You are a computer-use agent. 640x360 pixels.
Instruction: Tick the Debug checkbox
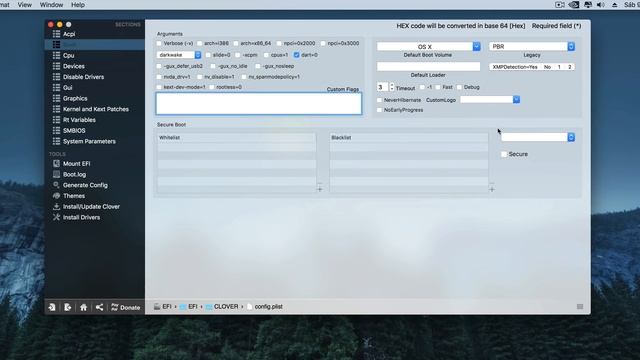[460, 87]
